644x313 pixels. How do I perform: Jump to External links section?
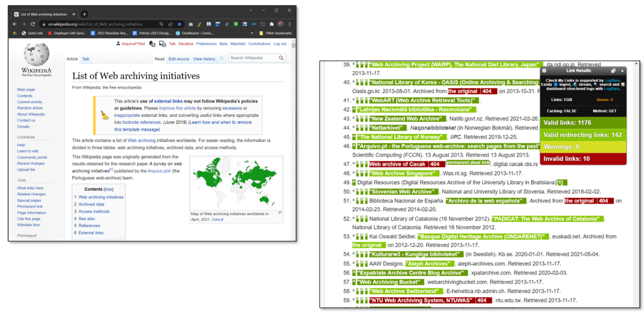point(91,233)
